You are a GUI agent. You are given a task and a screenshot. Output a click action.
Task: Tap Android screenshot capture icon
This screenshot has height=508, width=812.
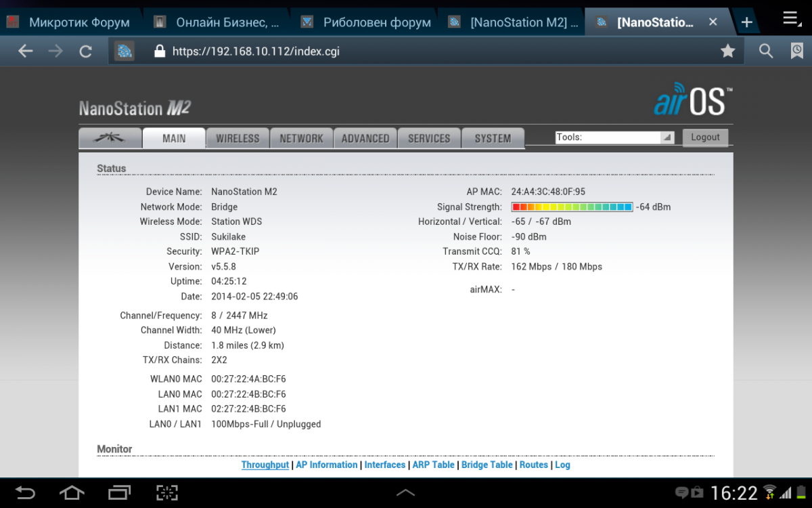point(166,492)
